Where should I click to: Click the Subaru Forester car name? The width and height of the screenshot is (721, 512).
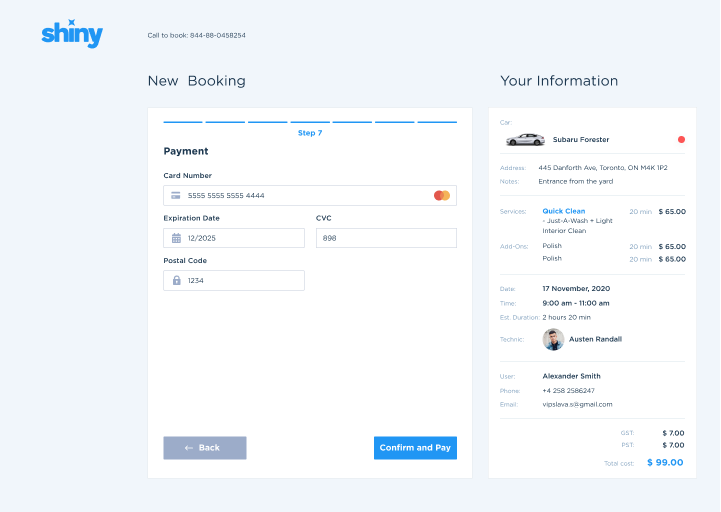(x=581, y=139)
